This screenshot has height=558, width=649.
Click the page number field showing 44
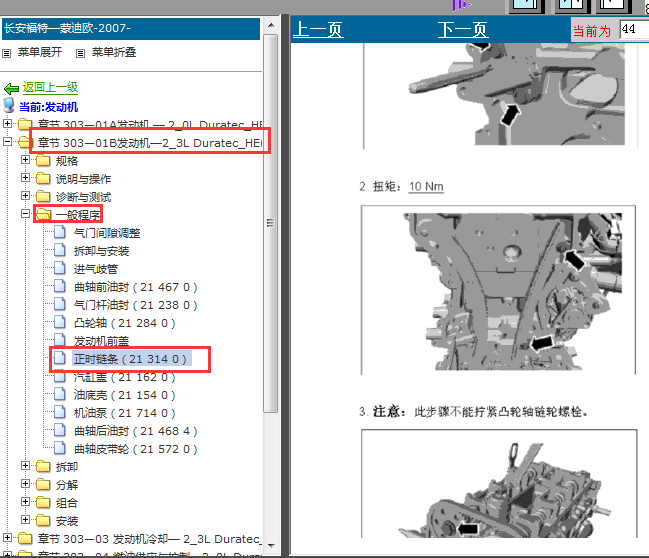pyautogui.click(x=634, y=30)
